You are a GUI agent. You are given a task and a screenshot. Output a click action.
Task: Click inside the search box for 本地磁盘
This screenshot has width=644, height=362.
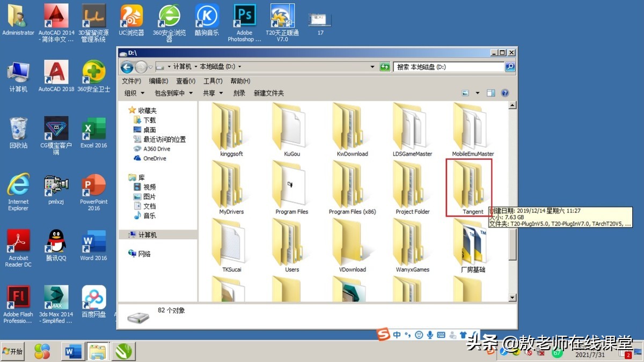(451, 67)
